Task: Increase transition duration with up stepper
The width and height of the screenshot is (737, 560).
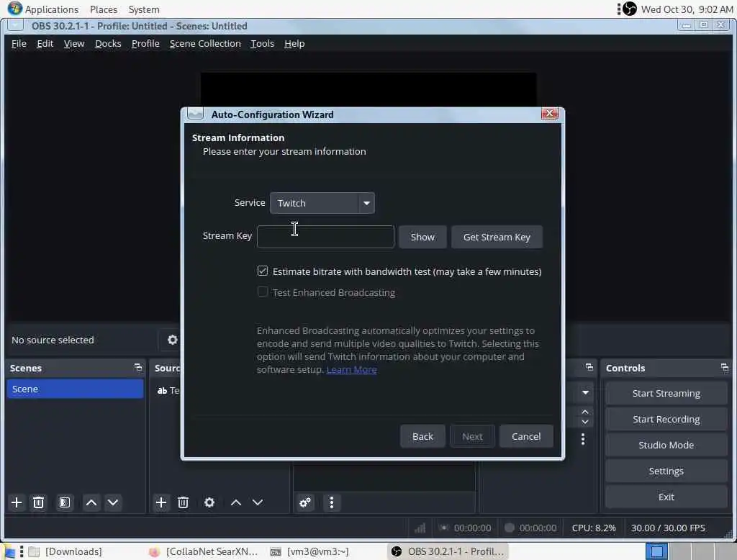Action: coord(584,412)
